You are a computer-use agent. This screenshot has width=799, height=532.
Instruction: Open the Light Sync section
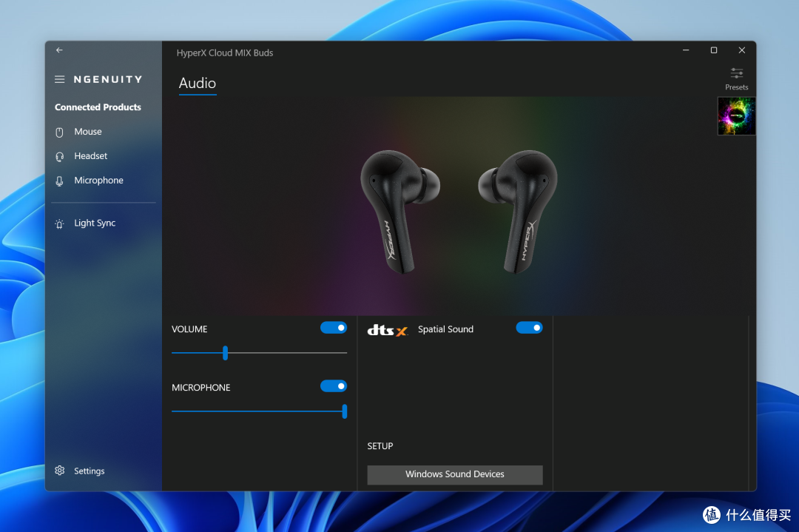[95, 223]
